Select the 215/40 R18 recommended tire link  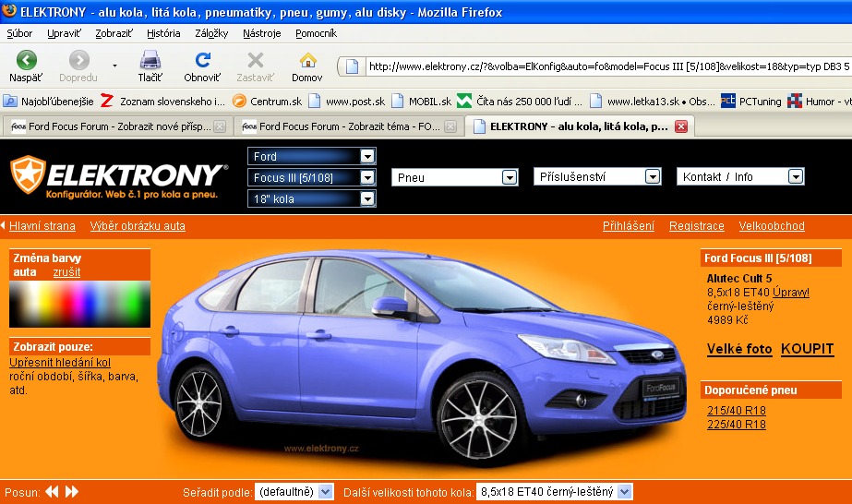[x=736, y=410]
